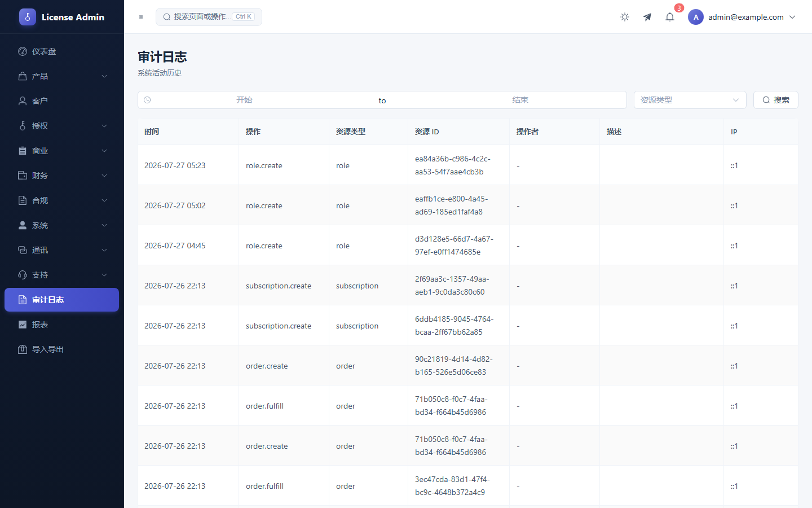Expand the 系统 chevron
Image resolution: width=812 pixels, height=508 pixels.
[x=104, y=225]
